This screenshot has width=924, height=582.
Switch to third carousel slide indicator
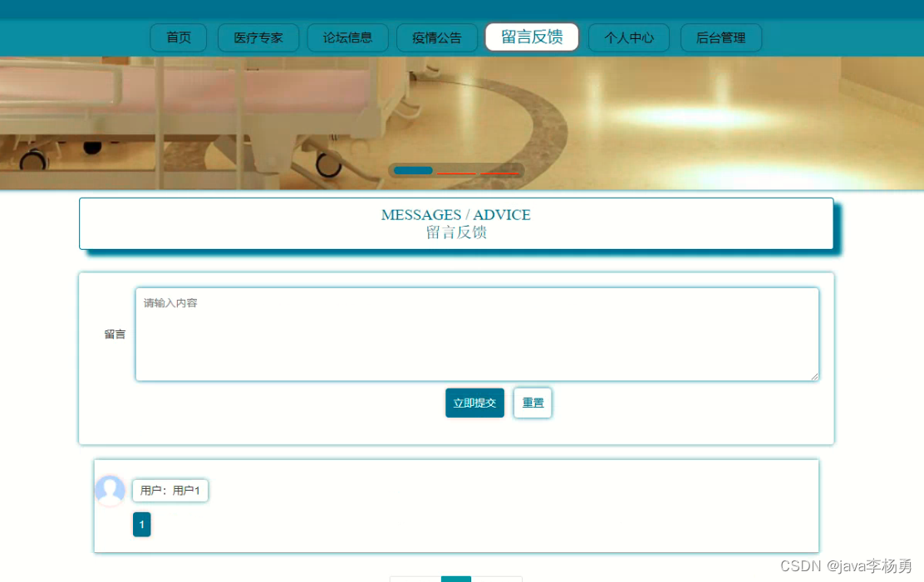(x=499, y=173)
